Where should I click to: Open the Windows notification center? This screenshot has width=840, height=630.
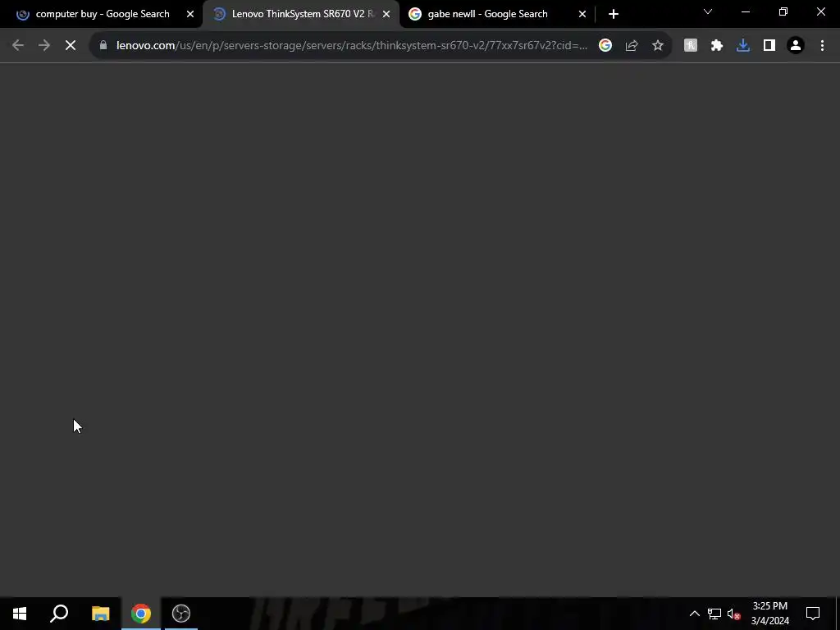813,614
